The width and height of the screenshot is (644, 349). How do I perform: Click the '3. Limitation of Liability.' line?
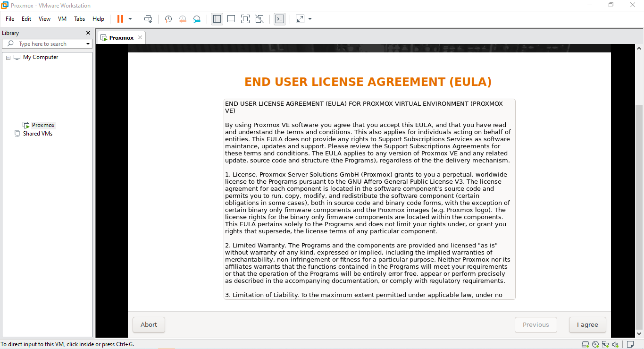[x=364, y=295]
